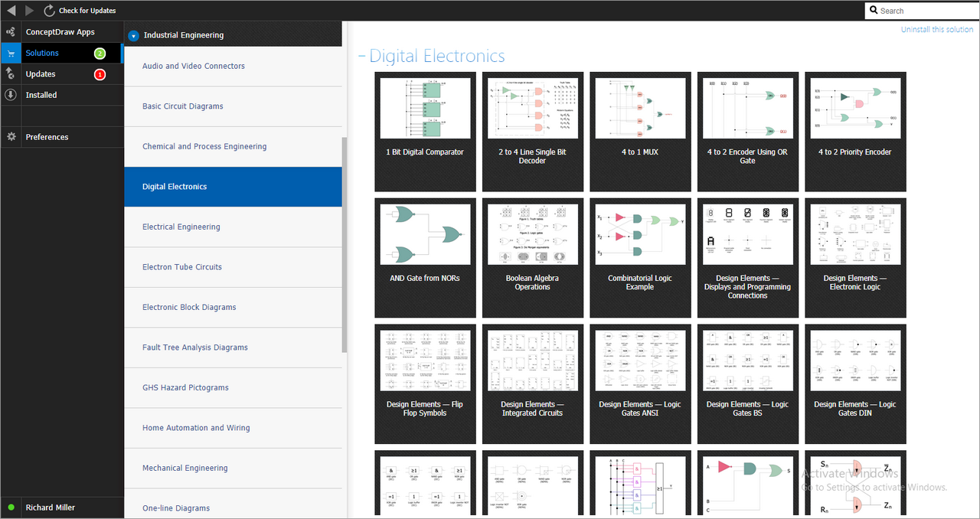Click the forward navigation arrow
The height and width of the screenshot is (519, 980).
click(x=30, y=11)
